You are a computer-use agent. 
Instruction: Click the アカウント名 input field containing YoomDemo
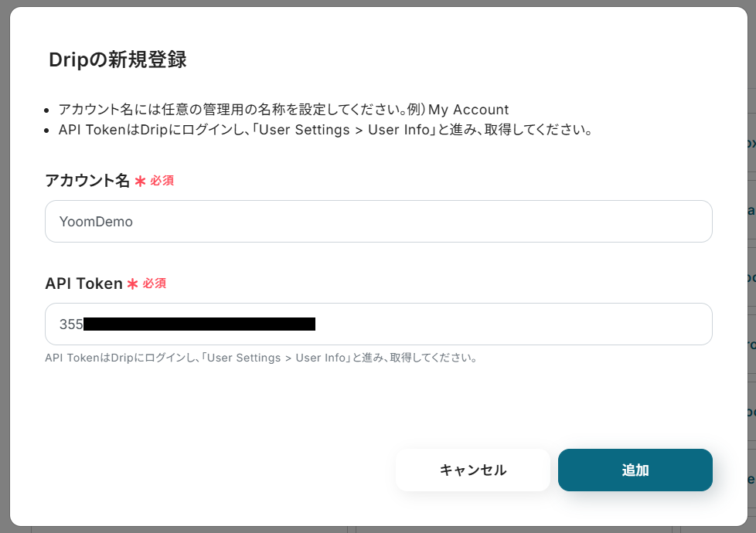[379, 221]
